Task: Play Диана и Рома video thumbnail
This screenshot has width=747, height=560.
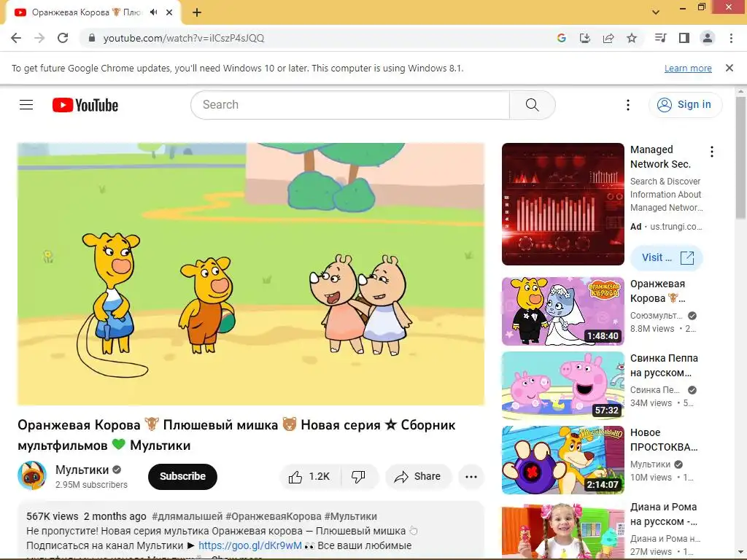Action: (562, 530)
